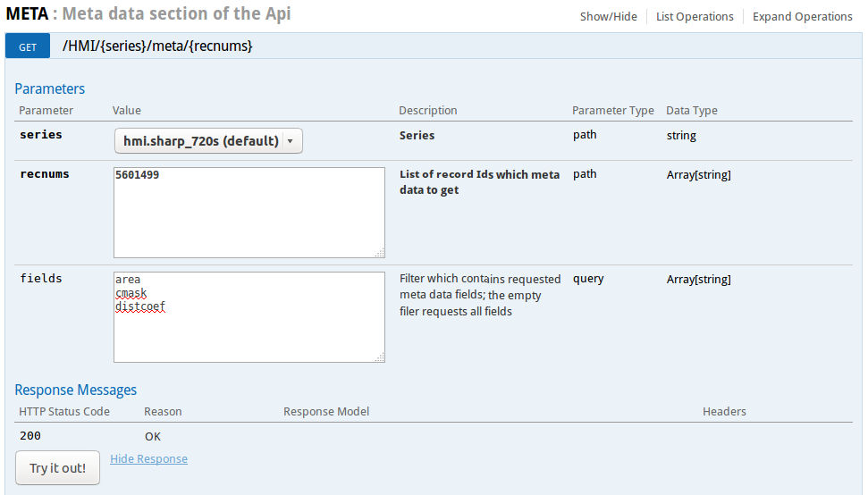Choose Expand Operations

point(802,16)
